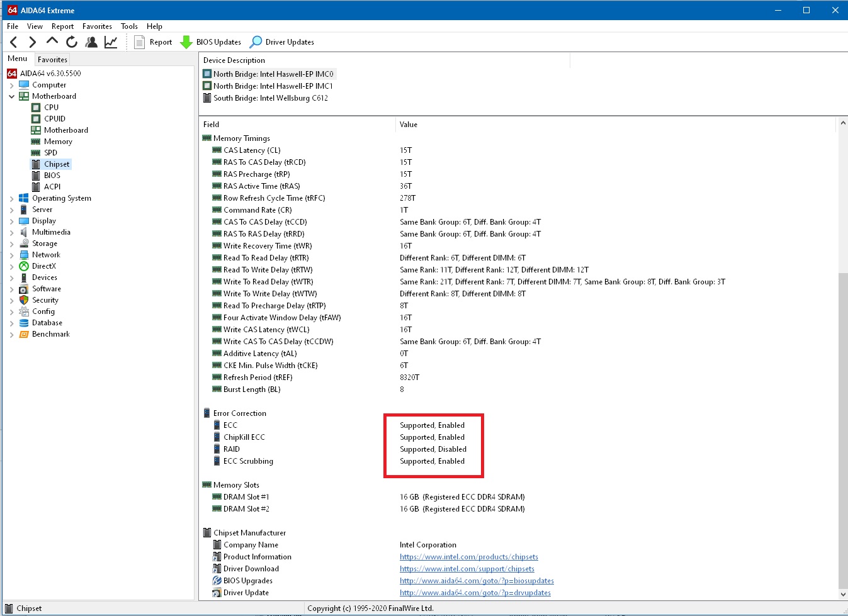Open the Tools menu

point(129,26)
